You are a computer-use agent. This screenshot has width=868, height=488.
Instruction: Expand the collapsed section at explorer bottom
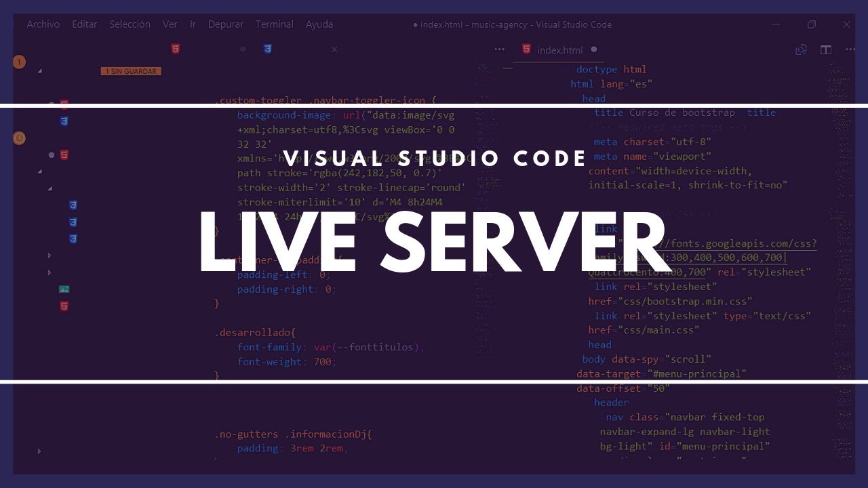39,451
